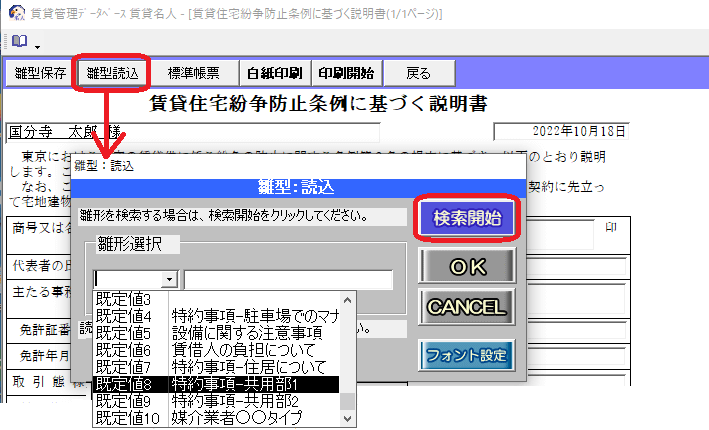Viewport: 709px width, 430px height.
Task: Open フォント設定 font settings
Action: pyautogui.click(x=466, y=354)
